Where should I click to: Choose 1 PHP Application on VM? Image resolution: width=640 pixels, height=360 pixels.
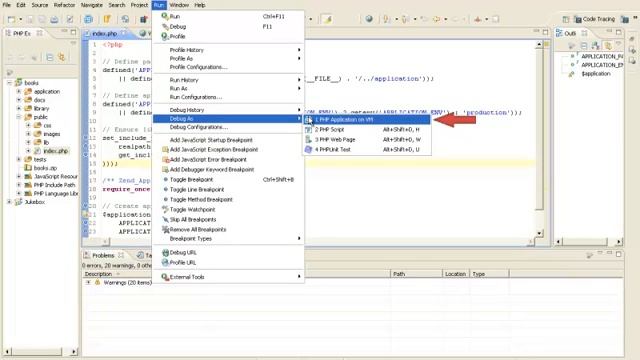[367, 120]
